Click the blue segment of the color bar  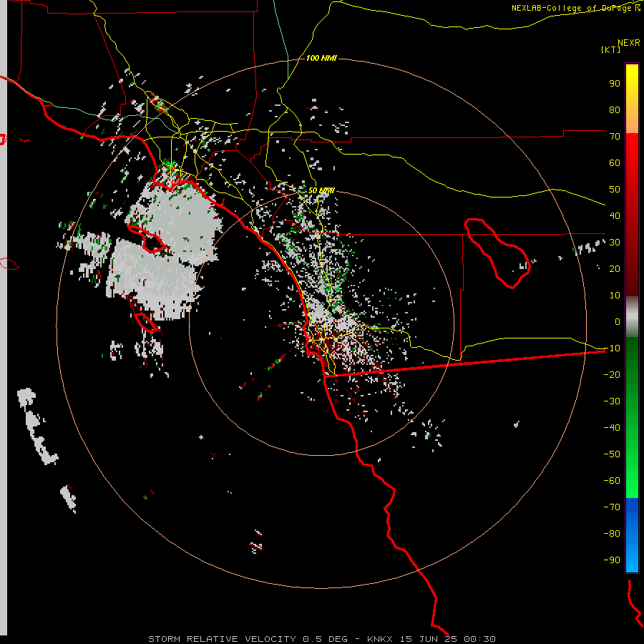click(632, 535)
